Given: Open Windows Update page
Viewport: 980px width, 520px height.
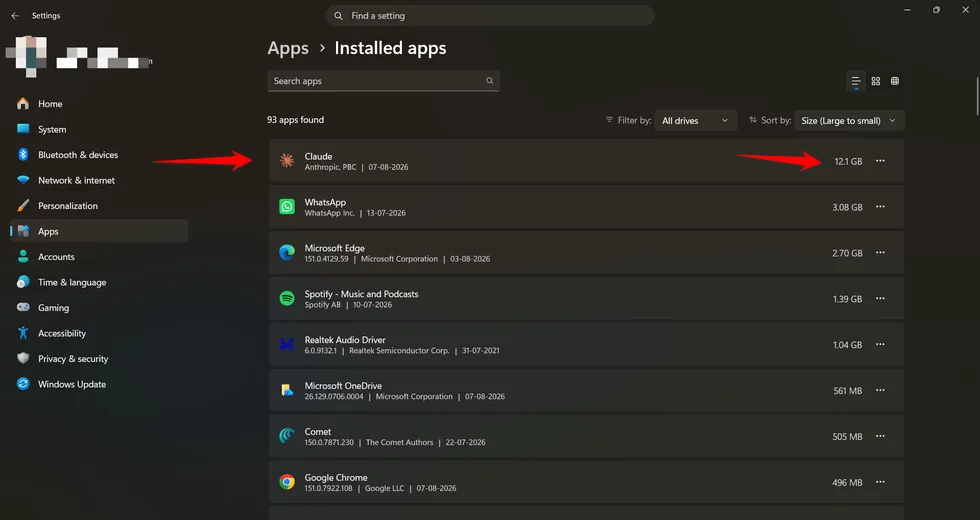Looking at the screenshot, I should pyautogui.click(x=99, y=384).
